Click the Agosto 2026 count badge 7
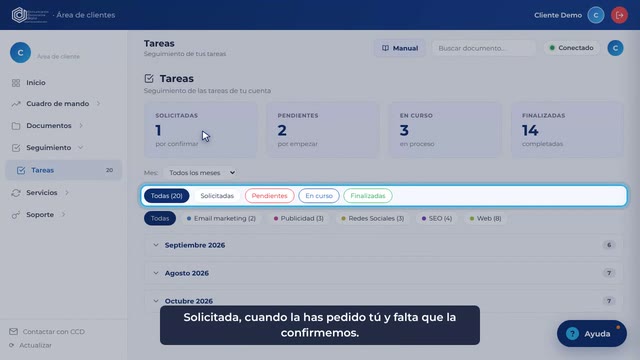The width and height of the screenshot is (640, 360). (x=609, y=273)
